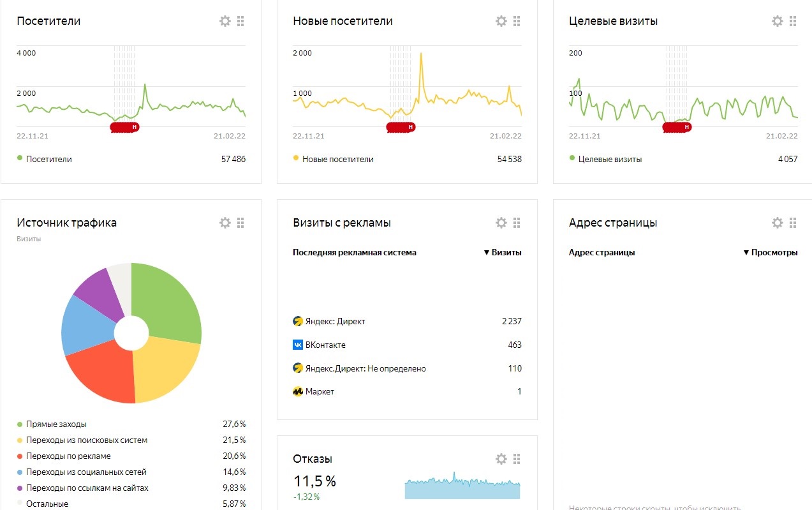Toggle Переходы по ссылкам на сайтах legend
812x510 pixels.
(x=83, y=488)
